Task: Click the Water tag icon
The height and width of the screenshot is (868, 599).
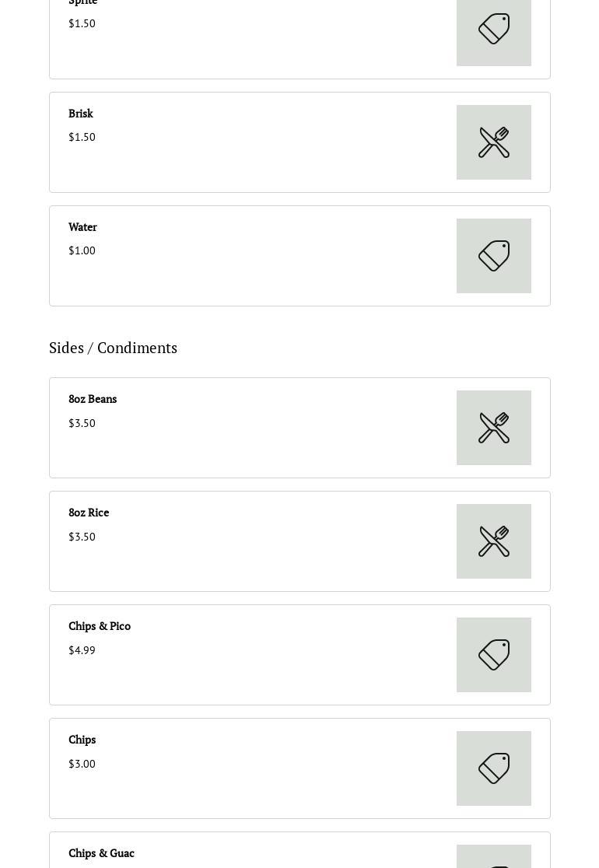Action: (x=494, y=256)
